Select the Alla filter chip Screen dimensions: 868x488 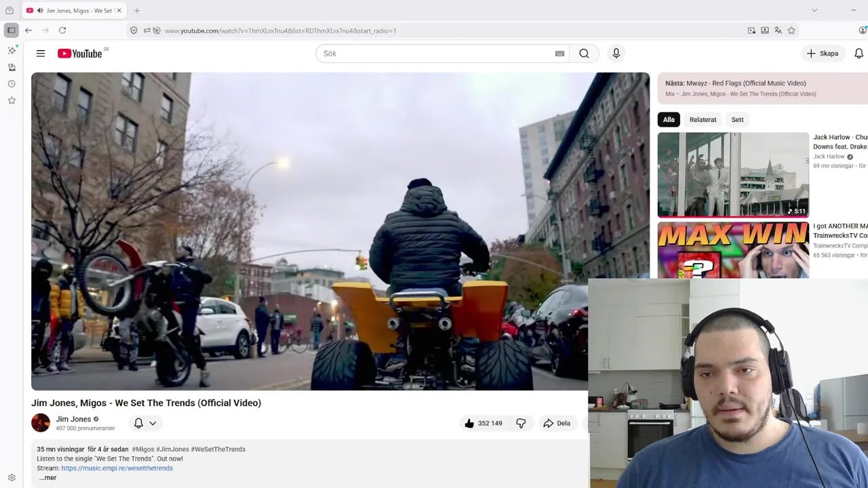click(x=669, y=119)
